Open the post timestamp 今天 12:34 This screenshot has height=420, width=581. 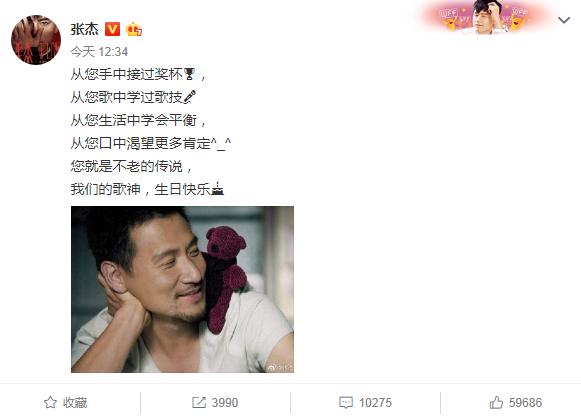click(x=99, y=52)
